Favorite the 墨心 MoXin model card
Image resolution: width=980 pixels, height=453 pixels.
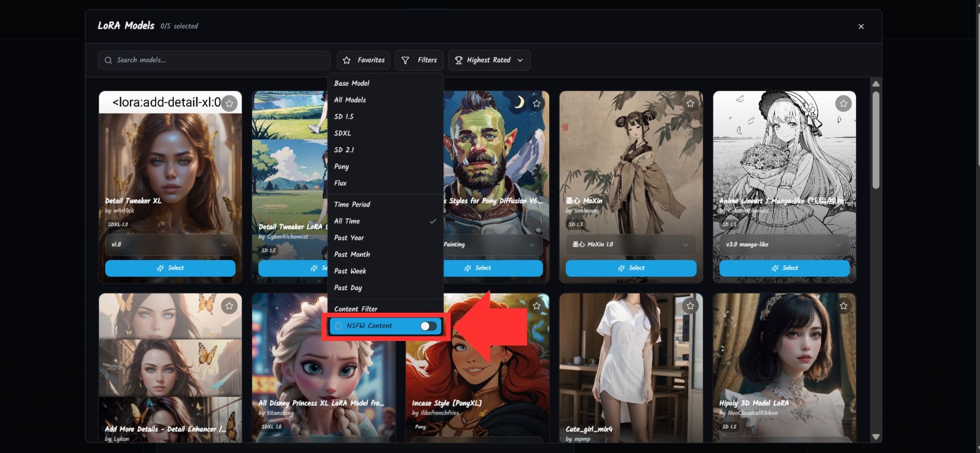(690, 103)
